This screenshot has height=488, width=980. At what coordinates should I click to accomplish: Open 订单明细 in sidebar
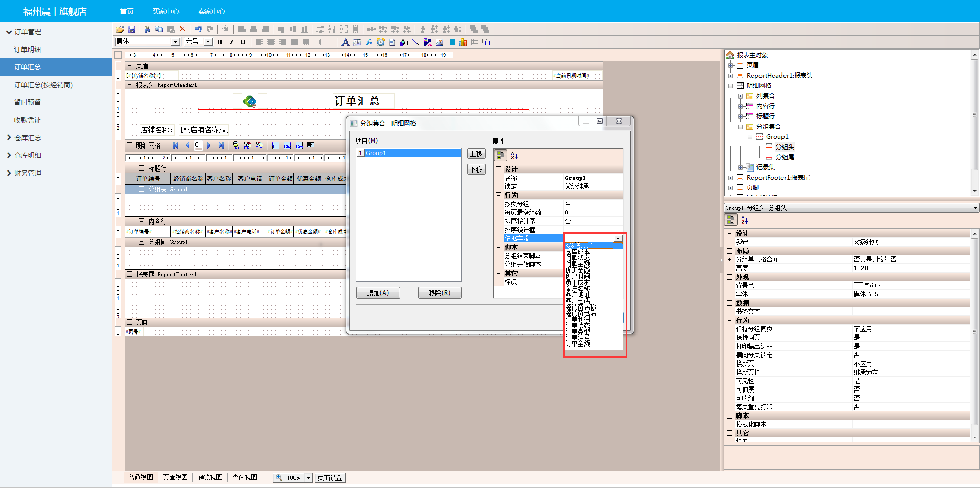[27, 50]
